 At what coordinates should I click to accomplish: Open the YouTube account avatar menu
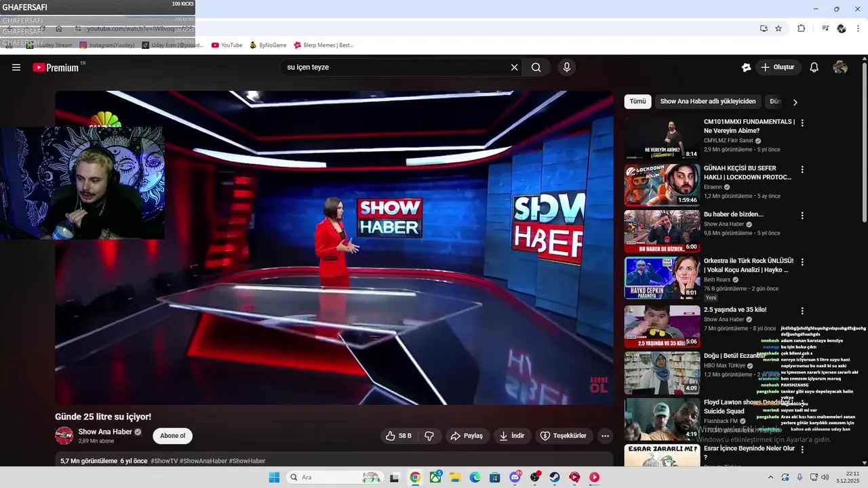click(840, 67)
